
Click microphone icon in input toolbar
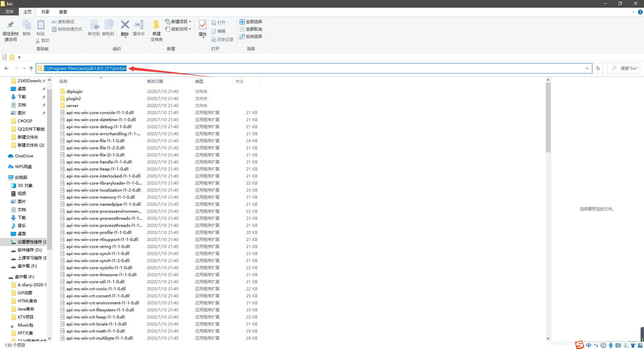click(x=611, y=345)
